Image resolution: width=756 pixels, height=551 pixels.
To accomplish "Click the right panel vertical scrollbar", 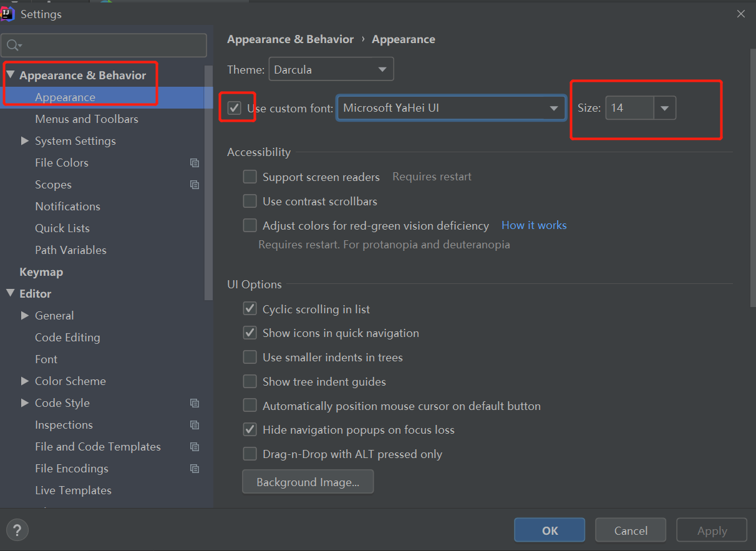I will [x=752, y=178].
